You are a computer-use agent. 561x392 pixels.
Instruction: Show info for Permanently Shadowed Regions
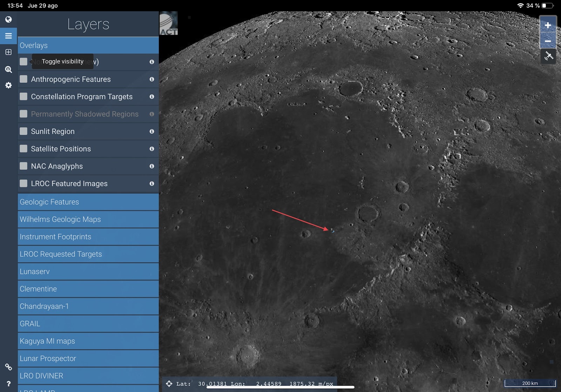click(152, 114)
